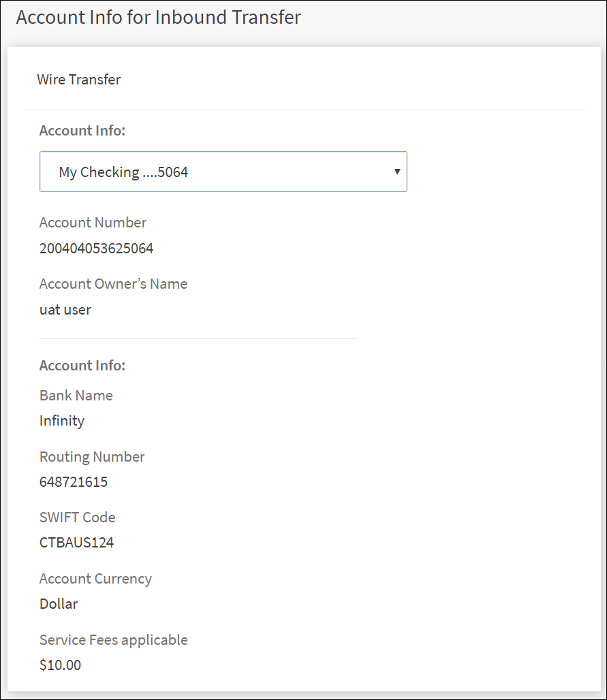
Task: Click the Account Number label
Action: [93, 223]
